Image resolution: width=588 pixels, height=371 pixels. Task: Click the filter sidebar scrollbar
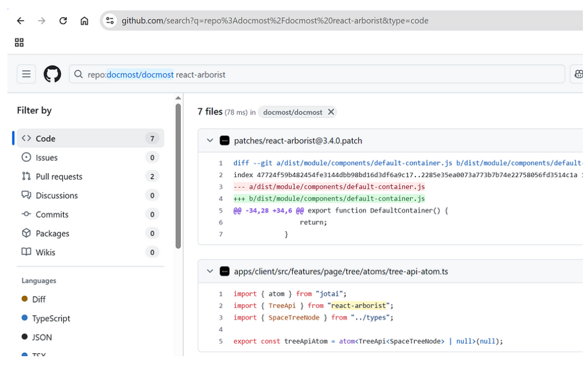pos(178,176)
